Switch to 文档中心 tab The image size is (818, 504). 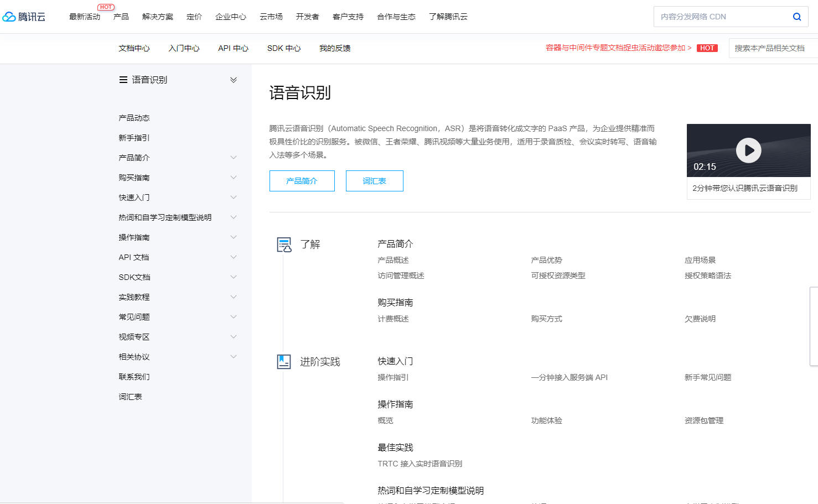[134, 48]
